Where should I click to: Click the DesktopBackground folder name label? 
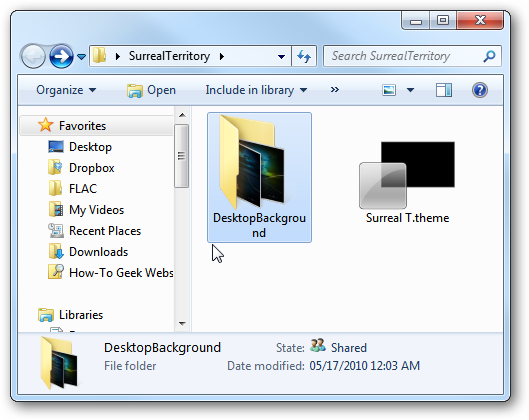[259, 225]
